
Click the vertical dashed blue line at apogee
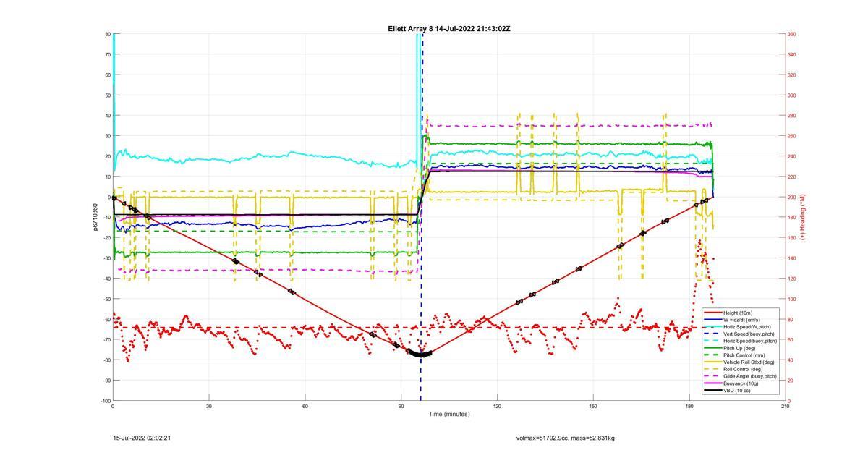tap(422, 217)
